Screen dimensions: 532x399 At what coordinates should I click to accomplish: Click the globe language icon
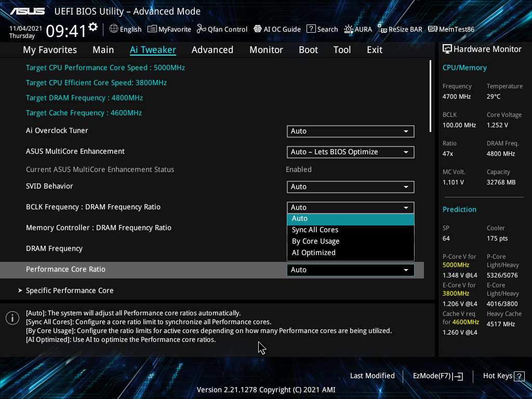click(x=114, y=29)
